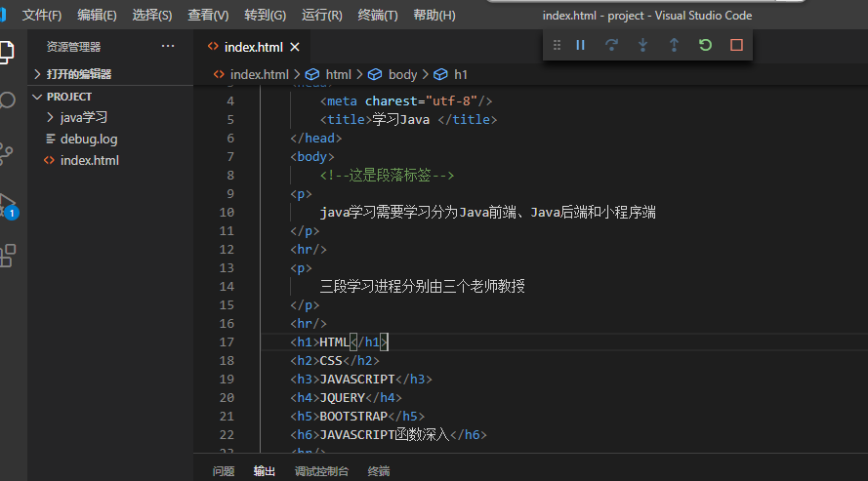Image resolution: width=868 pixels, height=481 pixels.
Task: Click the 三段学习进程 paragraph text
Action: (422, 287)
